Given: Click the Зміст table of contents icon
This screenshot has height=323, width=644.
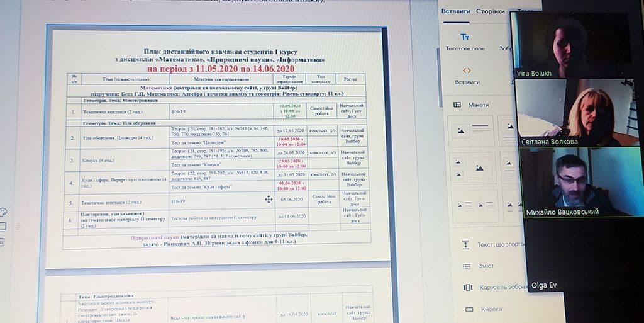Looking at the screenshot, I should (x=467, y=266).
